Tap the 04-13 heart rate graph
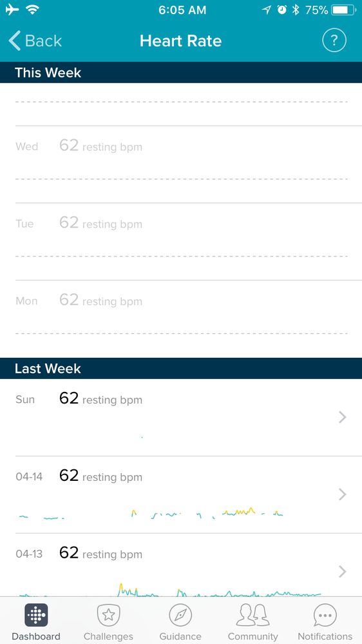The width and height of the screenshot is (362, 644). point(170,590)
